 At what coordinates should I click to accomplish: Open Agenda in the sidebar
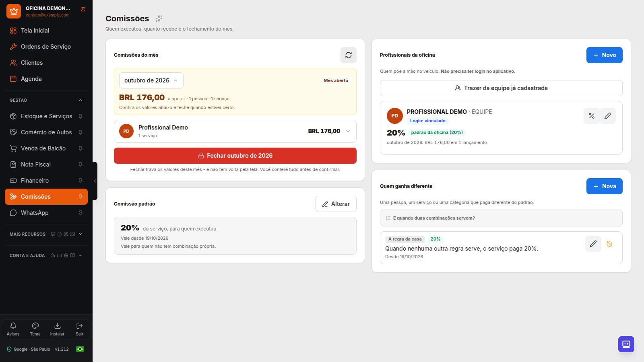coord(46,79)
